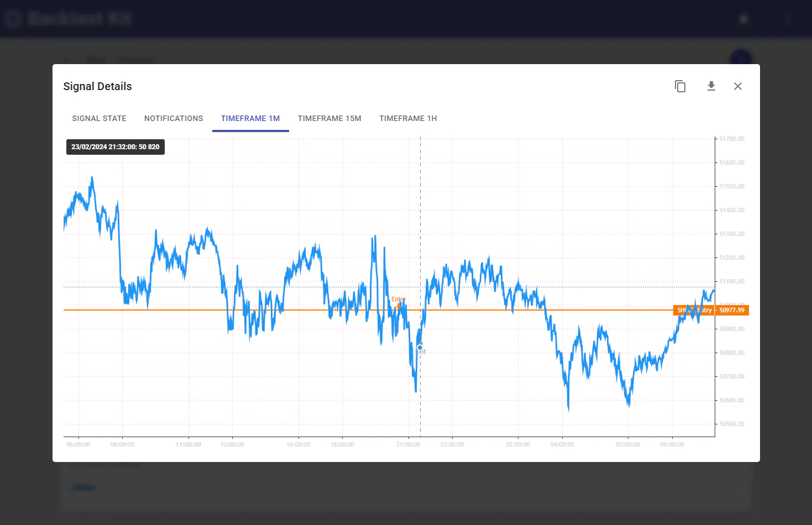This screenshot has height=525, width=812.
Task: Click the 13:00:00 time axis label
Action: (x=232, y=444)
